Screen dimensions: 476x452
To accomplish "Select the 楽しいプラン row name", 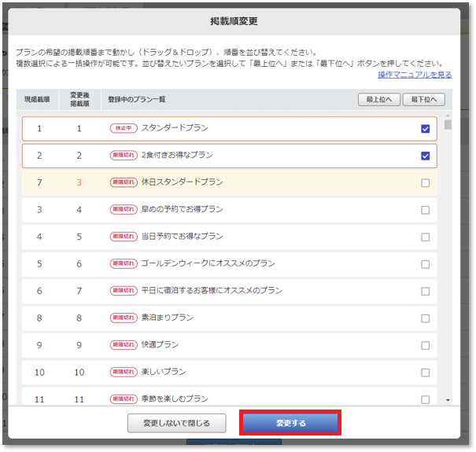I will click(x=164, y=372).
